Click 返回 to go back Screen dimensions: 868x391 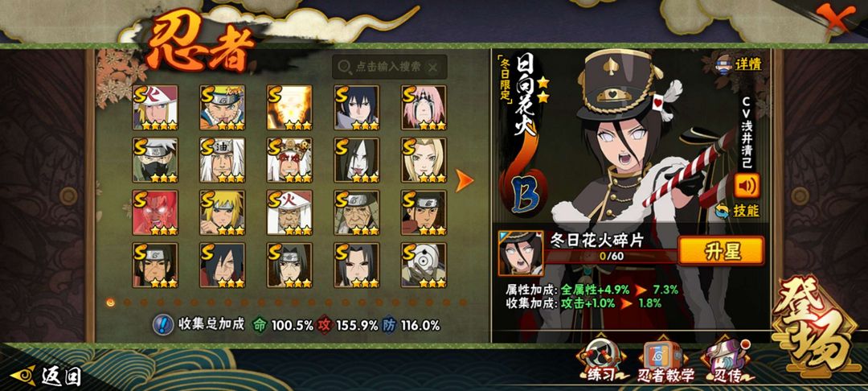pyautogui.click(x=47, y=376)
